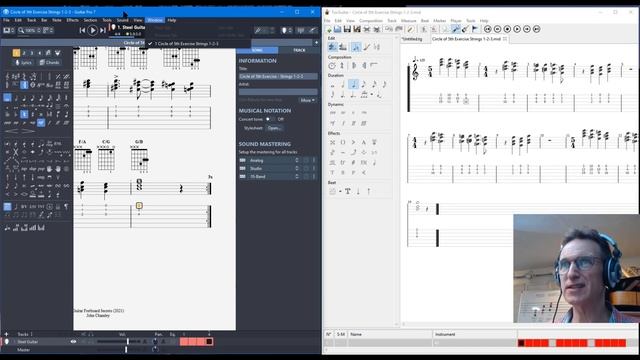The width and height of the screenshot is (640, 360).
Task: Click the clef icon in Guitar Pro palette
Action: click(x=7, y=76)
